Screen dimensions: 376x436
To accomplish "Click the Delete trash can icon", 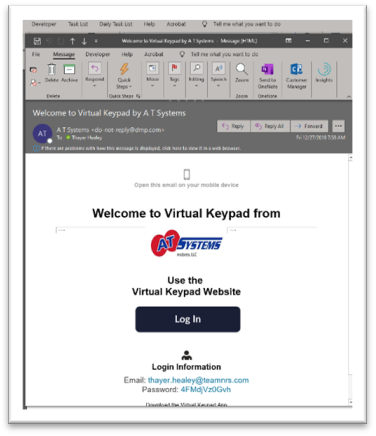I will (51, 69).
